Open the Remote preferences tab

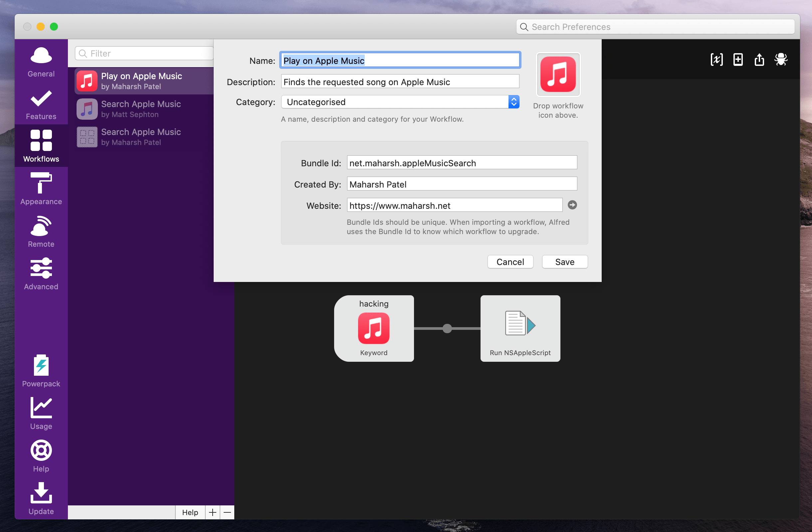click(x=41, y=231)
